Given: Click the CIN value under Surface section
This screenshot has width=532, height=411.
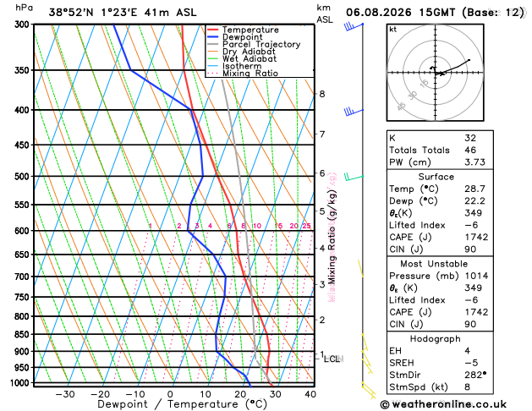Looking at the screenshot, I should click(x=470, y=249).
